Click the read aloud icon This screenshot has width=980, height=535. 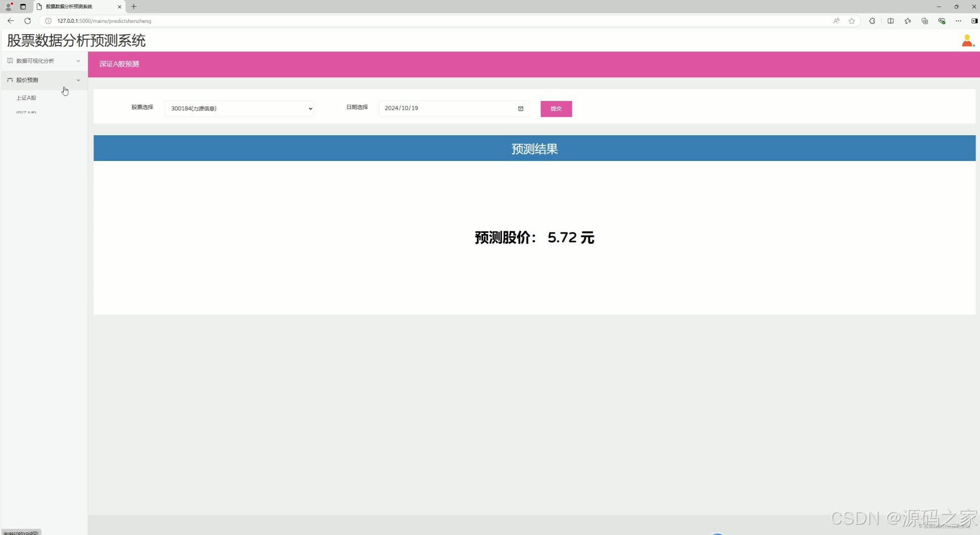pyautogui.click(x=836, y=21)
